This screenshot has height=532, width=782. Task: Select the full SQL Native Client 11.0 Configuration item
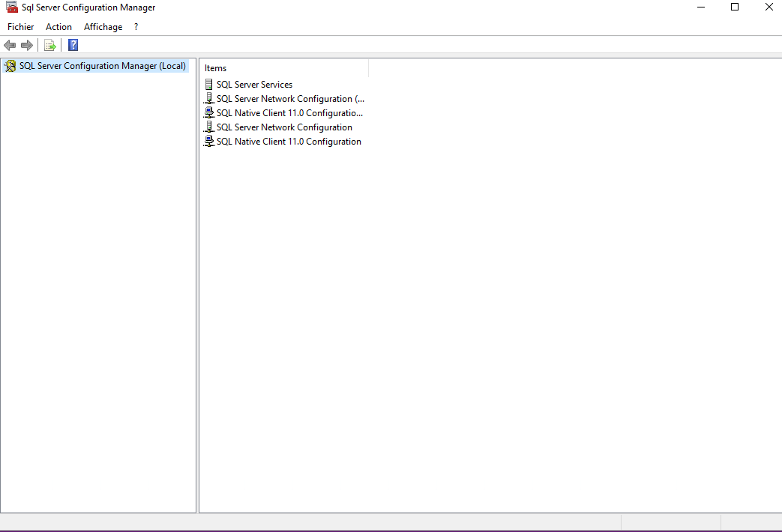point(289,141)
